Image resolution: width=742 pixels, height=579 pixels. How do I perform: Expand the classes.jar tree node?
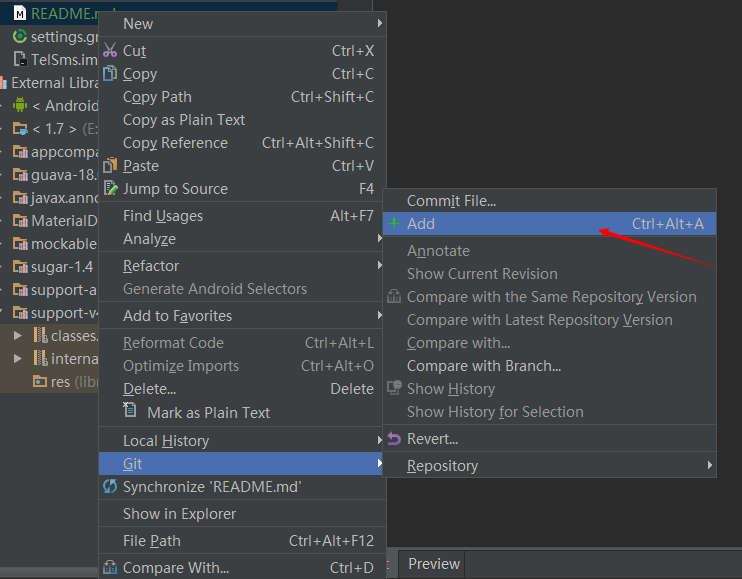tap(18, 335)
